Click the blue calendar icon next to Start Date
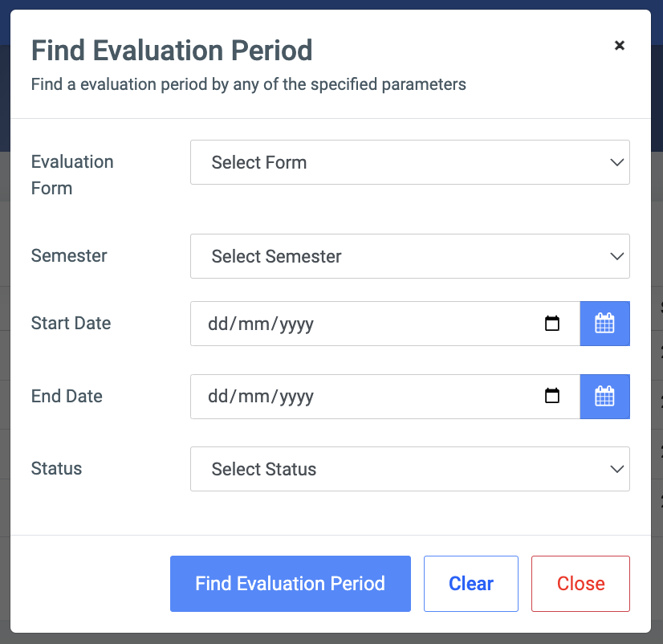 (x=604, y=323)
